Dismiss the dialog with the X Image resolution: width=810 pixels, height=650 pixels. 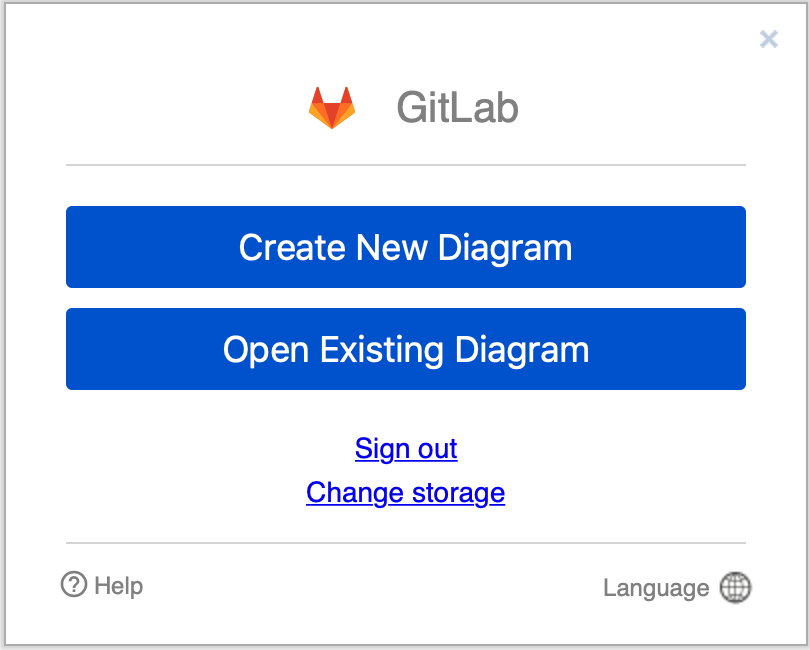point(768,39)
